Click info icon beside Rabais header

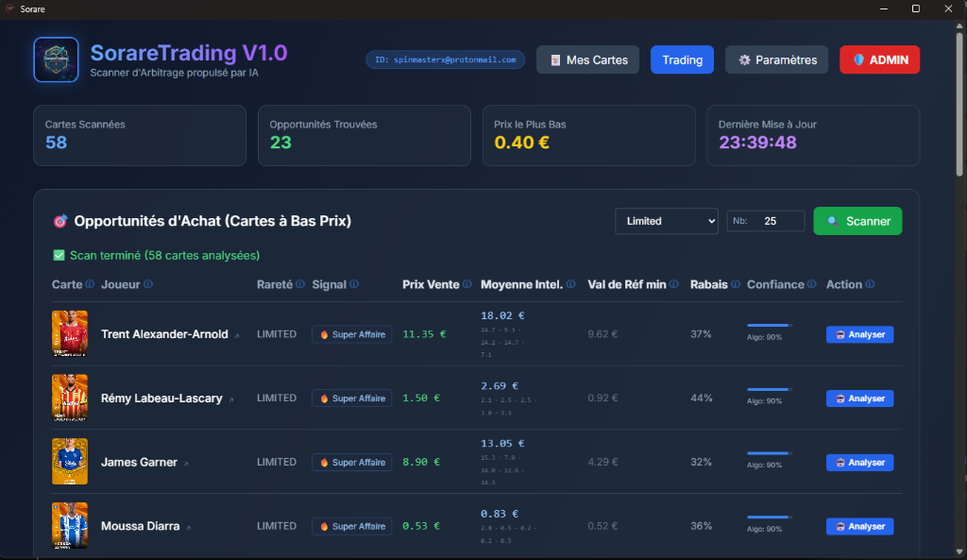735,284
